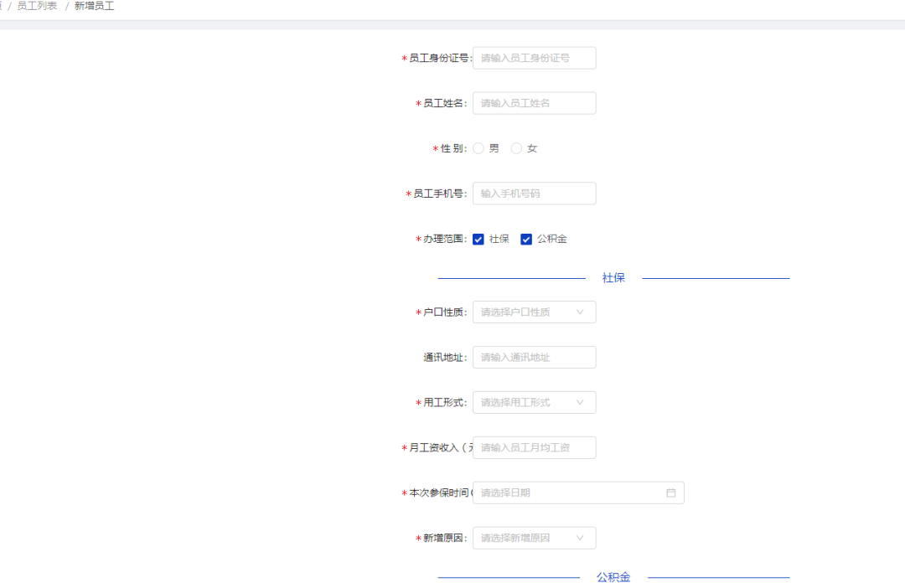Viewport: 905px width, 588px height.
Task: Select the 员工手机号 input field
Action: point(534,193)
